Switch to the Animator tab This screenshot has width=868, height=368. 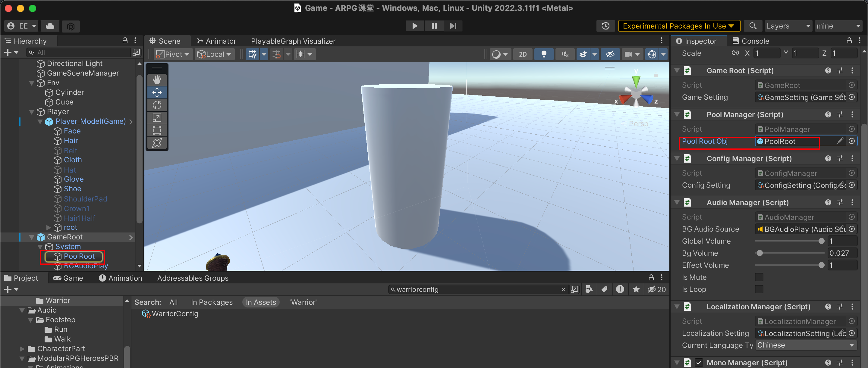(x=216, y=41)
